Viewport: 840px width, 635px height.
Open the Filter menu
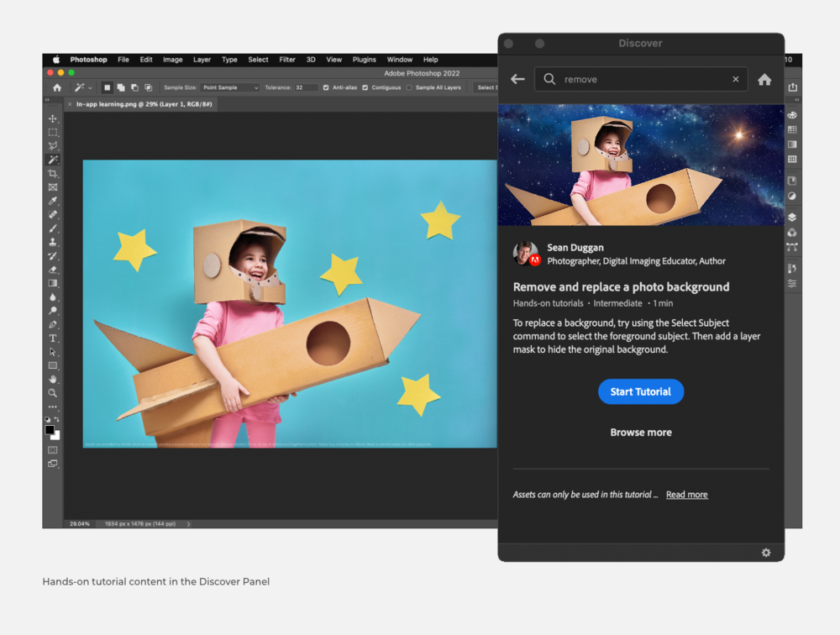pyautogui.click(x=287, y=60)
